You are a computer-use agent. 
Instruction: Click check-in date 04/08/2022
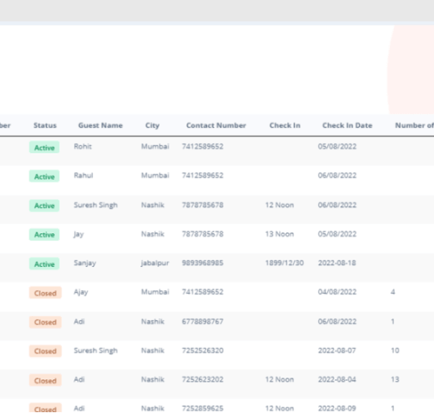[x=337, y=292]
